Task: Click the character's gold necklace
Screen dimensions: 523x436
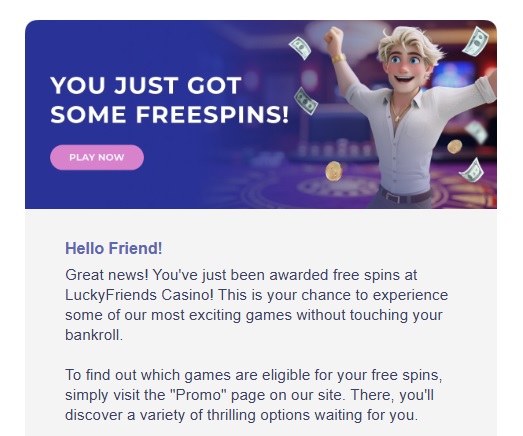Action: [399, 108]
